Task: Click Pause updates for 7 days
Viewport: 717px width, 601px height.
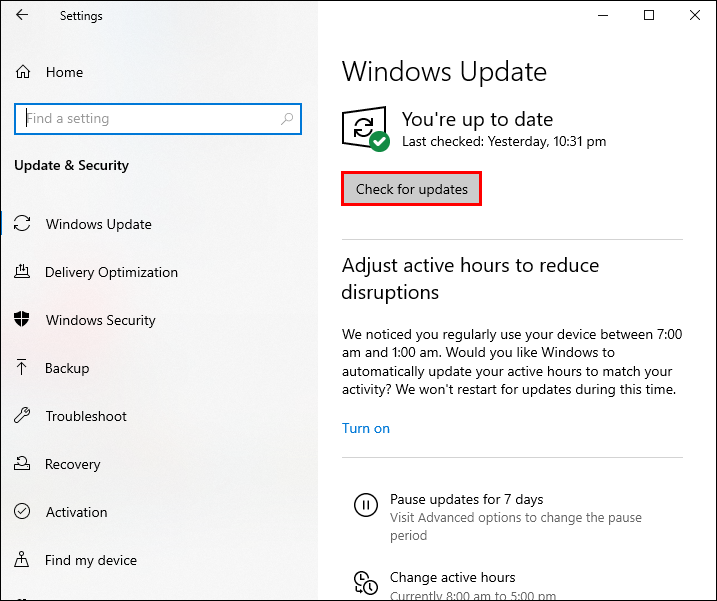Action: (466, 499)
